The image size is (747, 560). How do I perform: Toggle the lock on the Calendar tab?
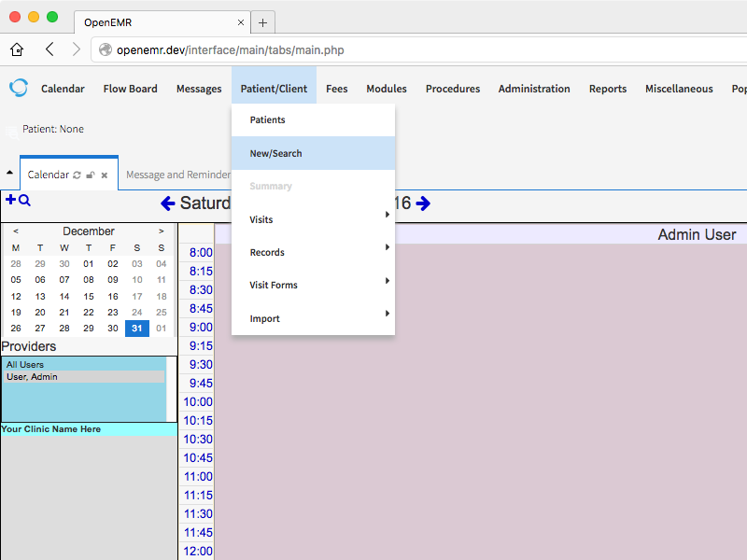click(x=90, y=175)
